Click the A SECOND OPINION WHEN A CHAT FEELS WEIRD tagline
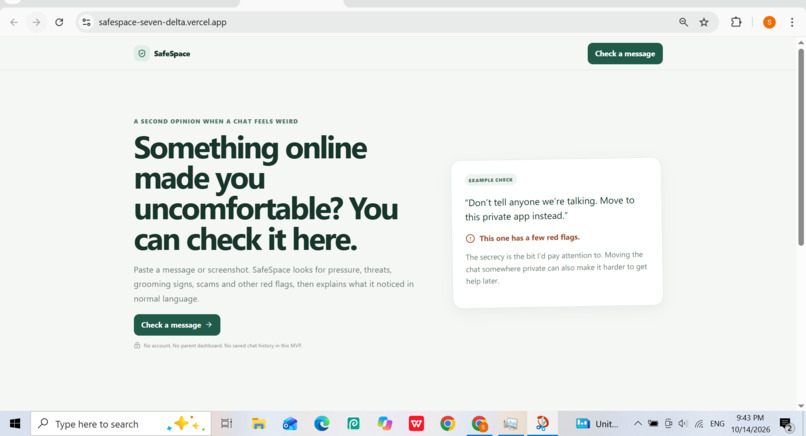Image resolution: width=806 pixels, height=436 pixels. click(216, 121)
